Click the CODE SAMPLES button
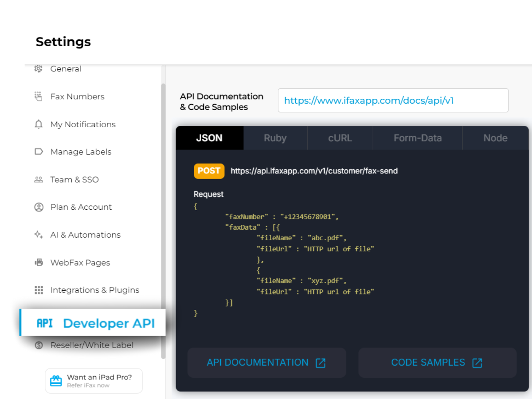532x399 pixels. (437, 363)
